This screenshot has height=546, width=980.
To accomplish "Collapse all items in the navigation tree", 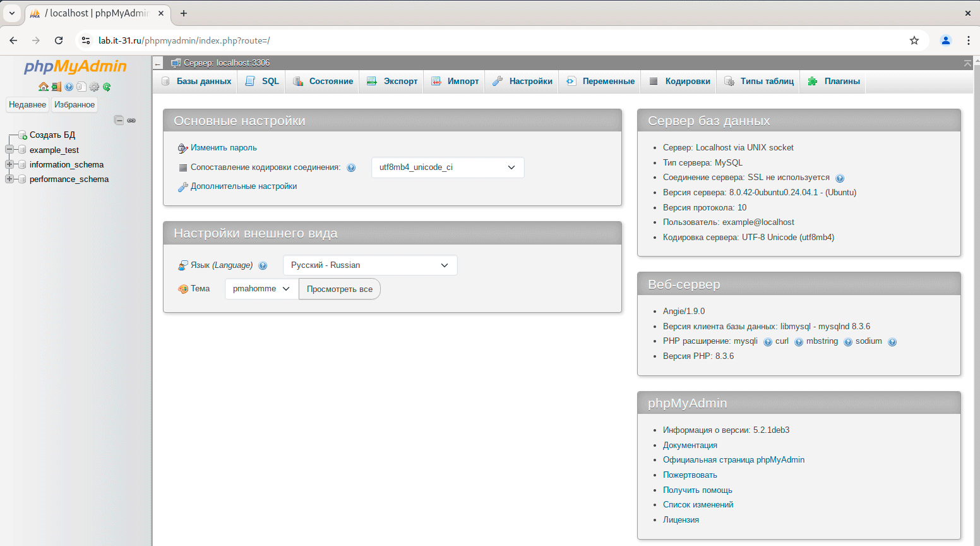I will [x=119, y=120].
